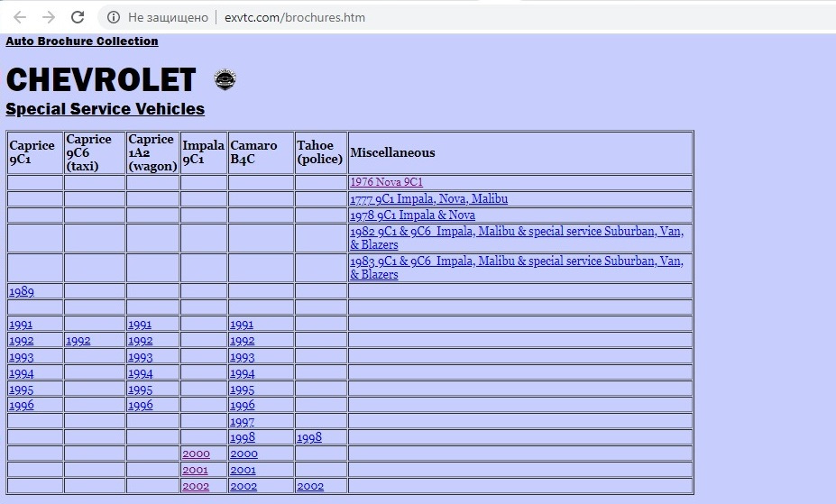This screenshot has height=504, width=836.
Task: Open the 1992 Camaro B4C link
Action: click(242, 341)
